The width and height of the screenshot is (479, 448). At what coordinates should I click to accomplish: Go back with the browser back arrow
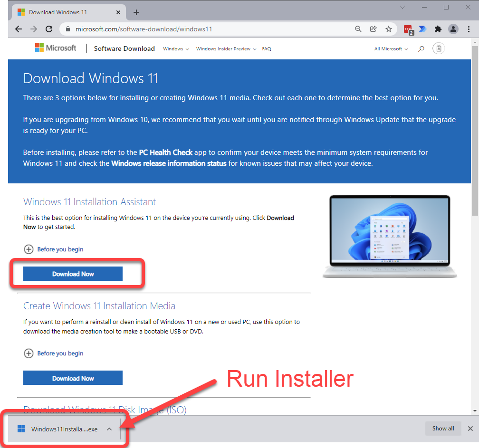pyautogui.click(x=19, y=29)
